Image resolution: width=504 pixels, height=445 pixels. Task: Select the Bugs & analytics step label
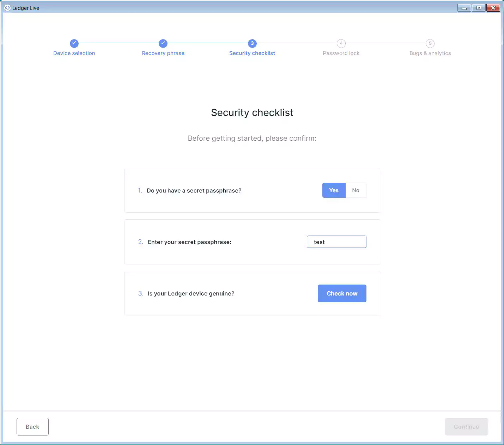click(x=430, y=53)
